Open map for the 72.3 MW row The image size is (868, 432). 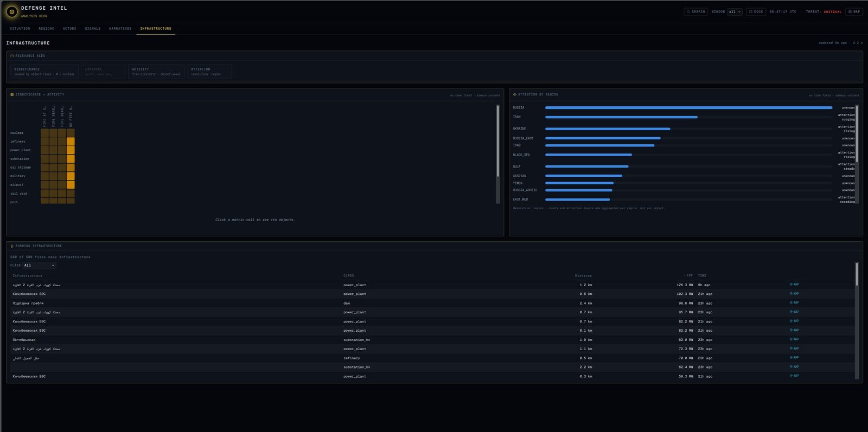tap(794, 349)
